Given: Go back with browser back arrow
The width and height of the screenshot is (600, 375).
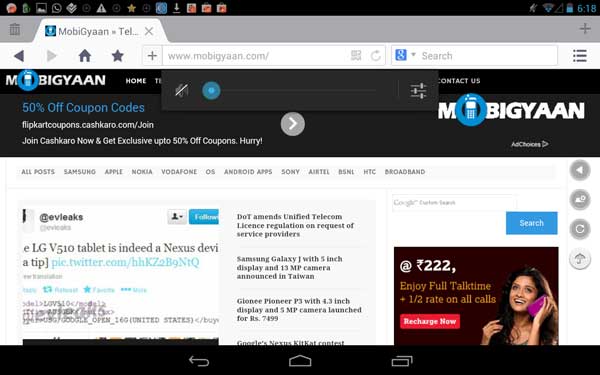Looking at the screenshot, I should (x=19, y=56).
